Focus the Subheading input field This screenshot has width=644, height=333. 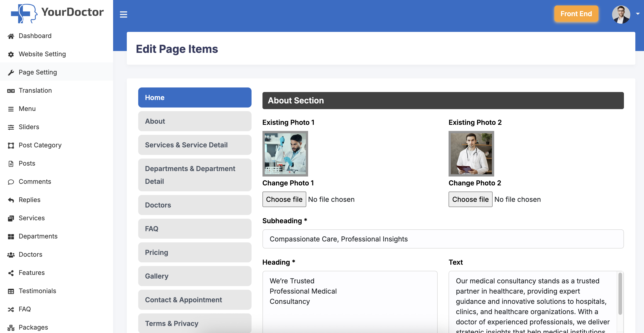tap(443, 239)
